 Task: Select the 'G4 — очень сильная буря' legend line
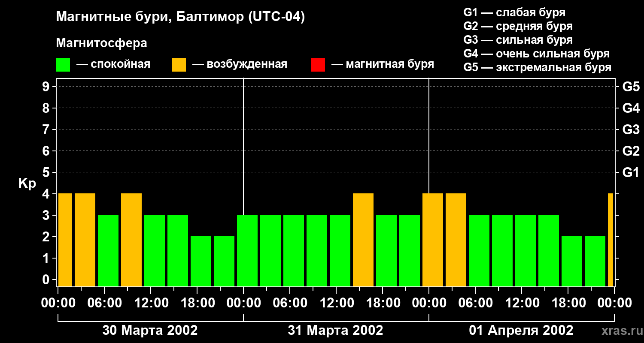[x=536, y=54]
